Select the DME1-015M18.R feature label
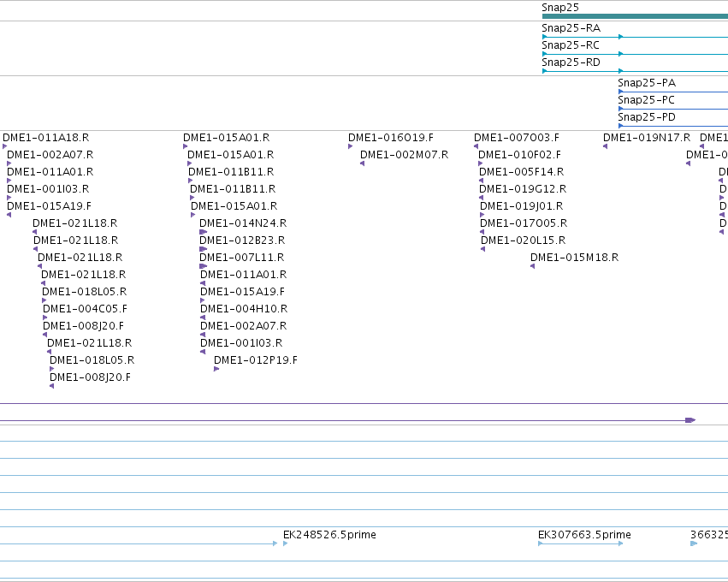This screenshot has height=582, width=728. point(574,258)
